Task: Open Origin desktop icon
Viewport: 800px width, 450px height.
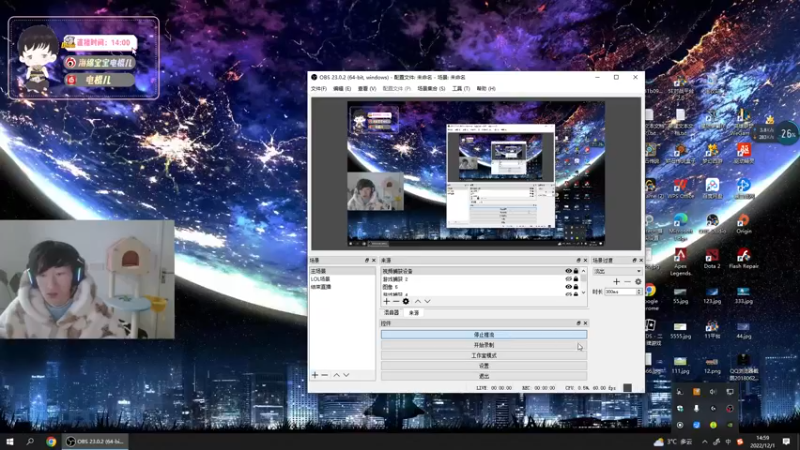Action: (x=743, y=223)
